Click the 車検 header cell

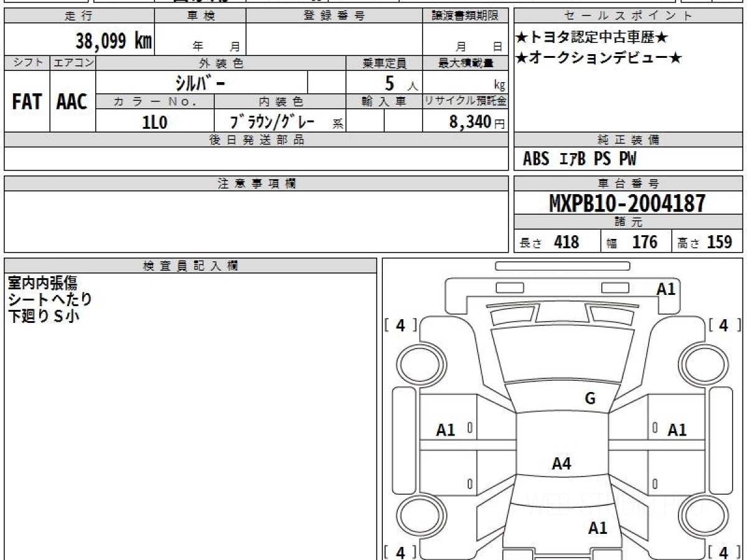pyautogui.click(x=200, y=16)
